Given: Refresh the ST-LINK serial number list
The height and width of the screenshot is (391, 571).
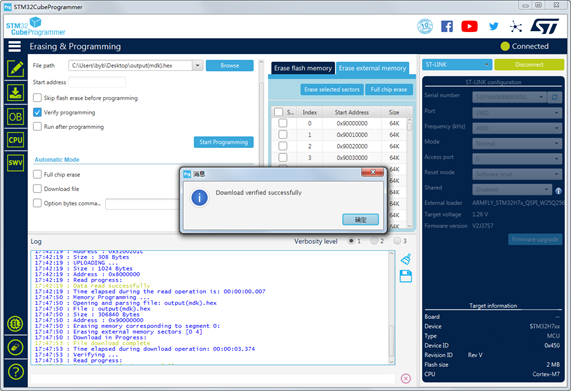Looking at the screenshot, I should 554,97.
